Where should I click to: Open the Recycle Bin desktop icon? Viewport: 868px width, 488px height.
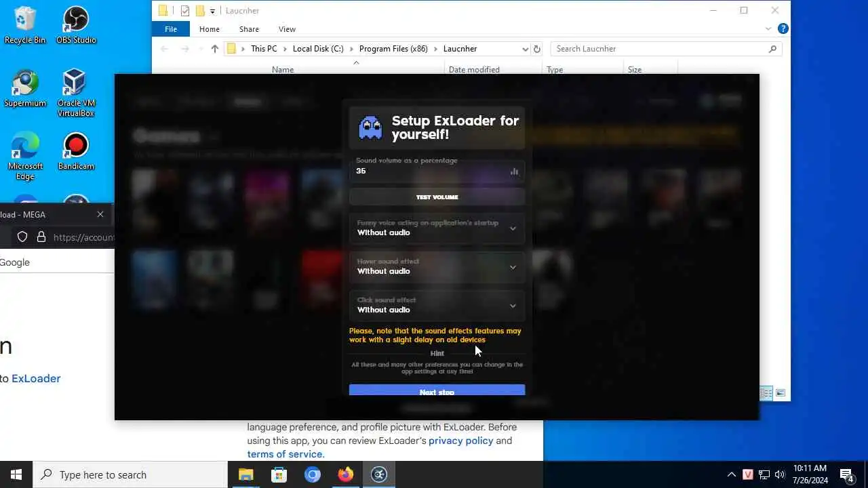[25, 25]
